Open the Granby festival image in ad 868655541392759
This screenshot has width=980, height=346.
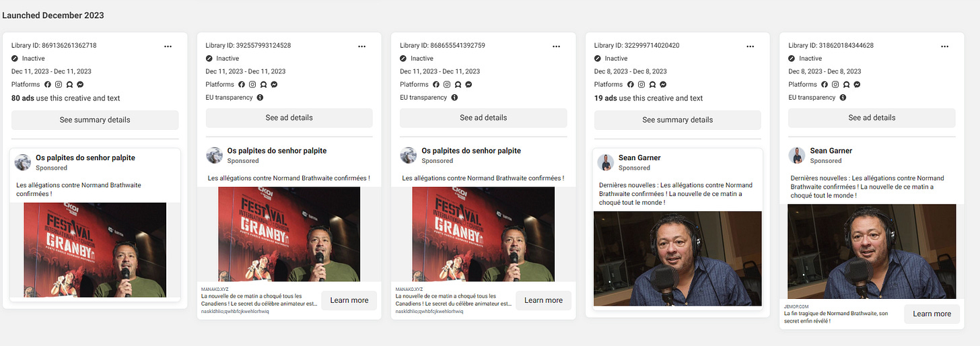483,234
